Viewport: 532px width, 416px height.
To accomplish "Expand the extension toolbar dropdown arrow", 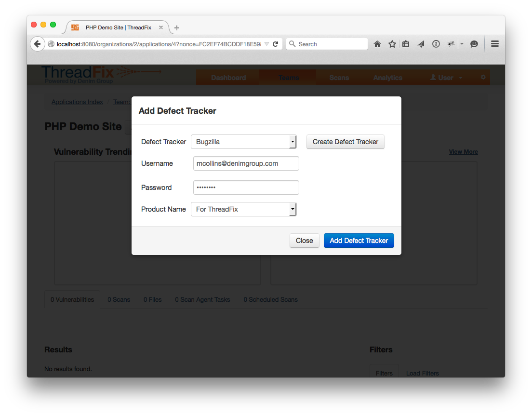I will pyautogui.click(x=462, y=44).
